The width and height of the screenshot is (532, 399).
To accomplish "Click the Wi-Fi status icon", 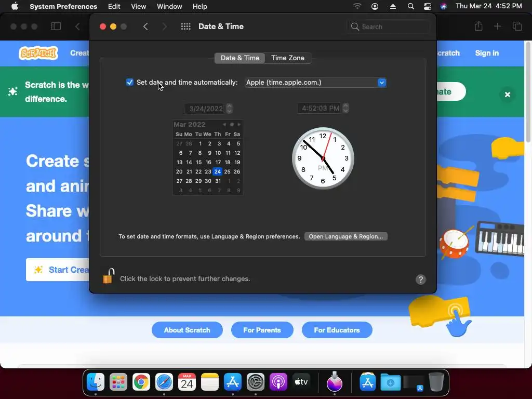I will coord(357,6).
